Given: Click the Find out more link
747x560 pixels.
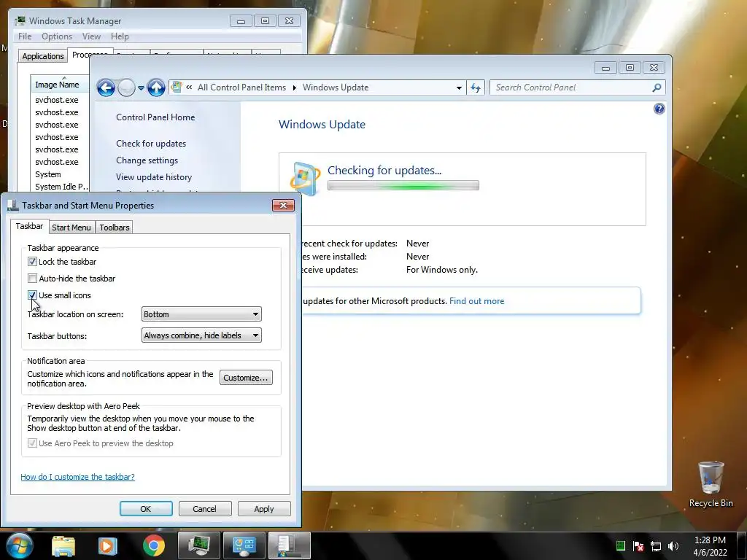Looking at the screenshot, I should [476, 301].
